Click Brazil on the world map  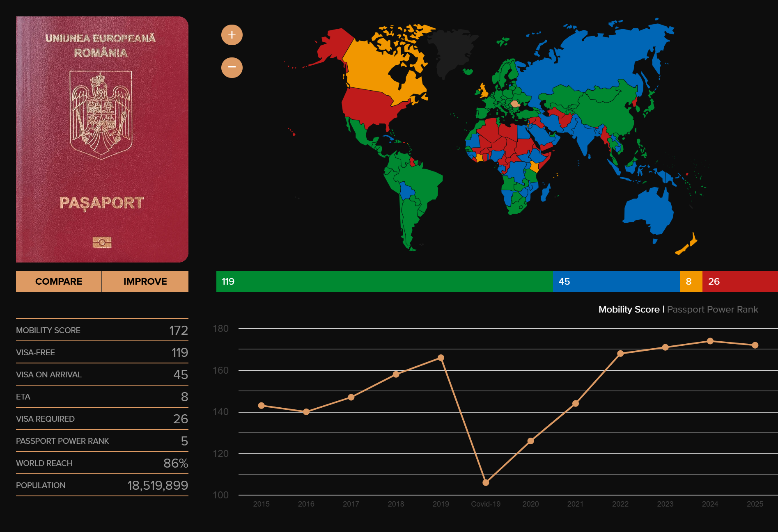pos(421,180)
